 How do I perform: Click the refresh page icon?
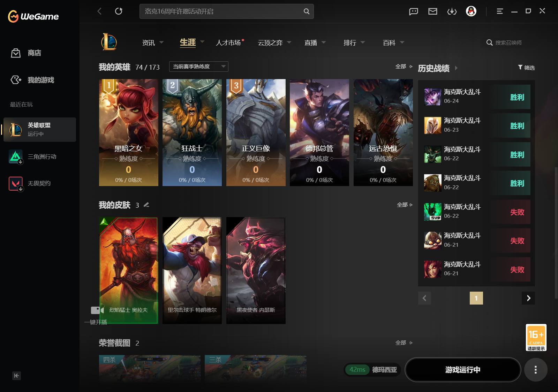tap(119, 11)
